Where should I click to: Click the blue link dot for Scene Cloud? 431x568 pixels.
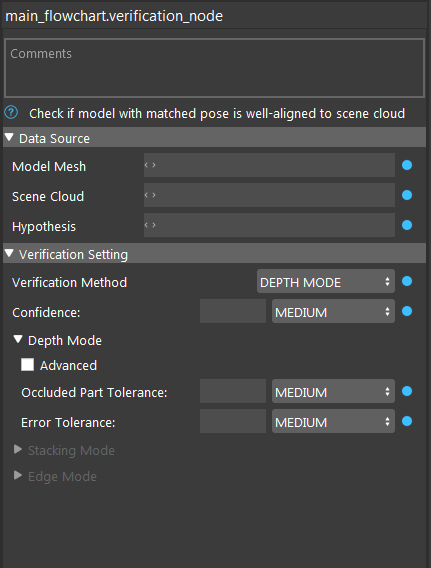point(407,195)
